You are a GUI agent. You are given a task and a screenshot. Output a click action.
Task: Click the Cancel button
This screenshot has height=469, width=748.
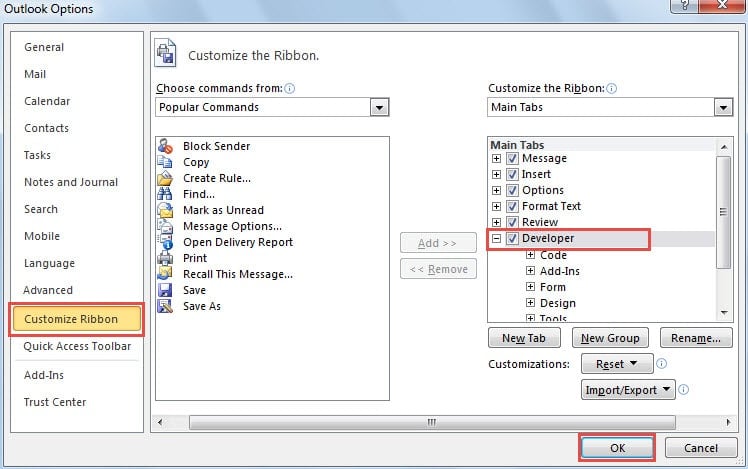(x=700, y=448)
